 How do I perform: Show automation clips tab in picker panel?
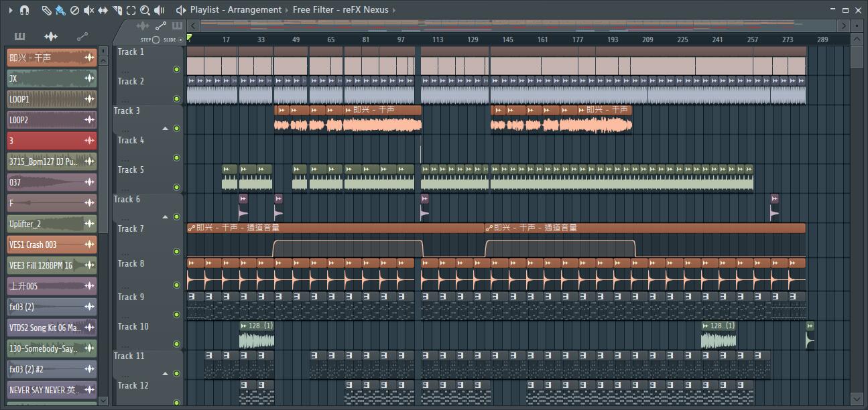[82, 37]
